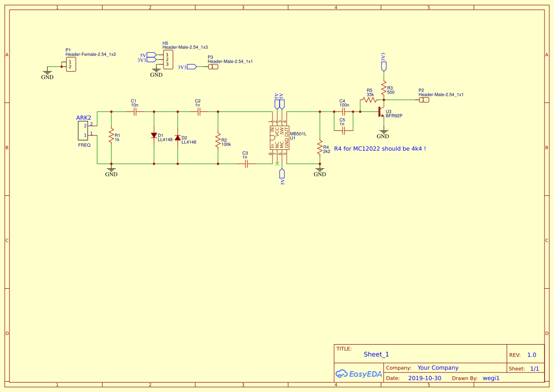This screenshot has height=392, width=554.
Task: Click the EasyEDA logo in title block
Action: coord(359,374)
